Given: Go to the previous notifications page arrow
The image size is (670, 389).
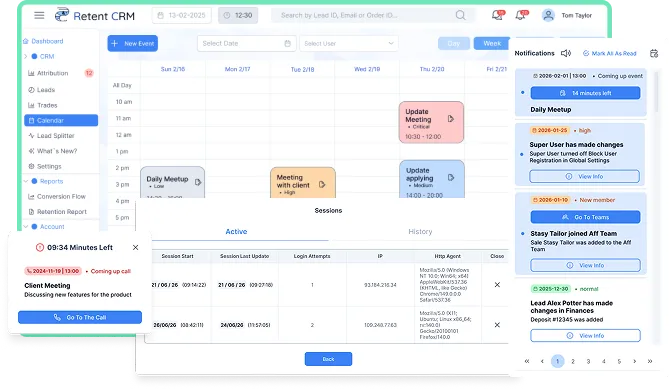Looking at the screenshot, I should tap(542, 361).
